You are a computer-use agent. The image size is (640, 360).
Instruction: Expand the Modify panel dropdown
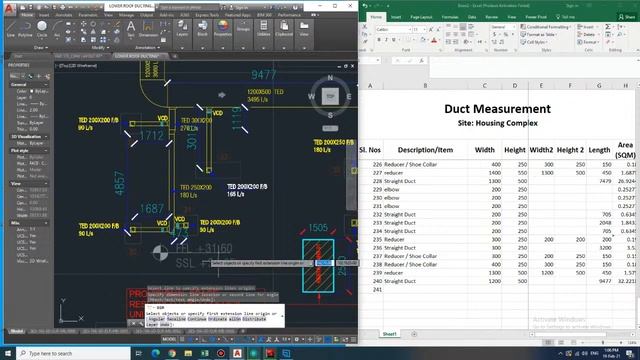[100, 48]
